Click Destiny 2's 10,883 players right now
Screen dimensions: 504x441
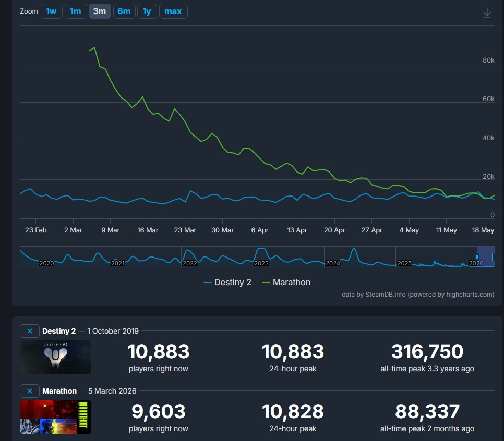click(159, 351)
